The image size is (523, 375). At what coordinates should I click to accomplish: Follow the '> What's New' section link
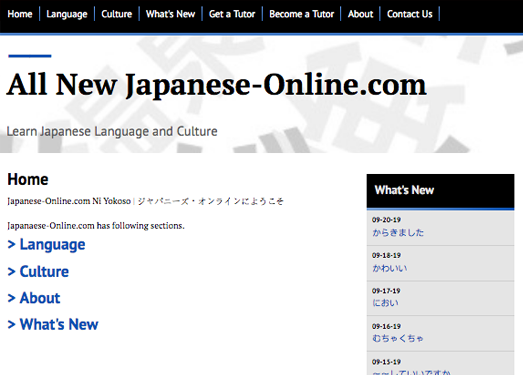[53, 324]
